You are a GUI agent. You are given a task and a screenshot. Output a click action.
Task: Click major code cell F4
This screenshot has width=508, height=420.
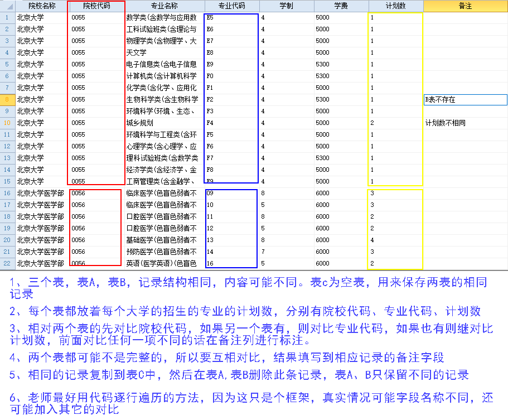(232, 123)
